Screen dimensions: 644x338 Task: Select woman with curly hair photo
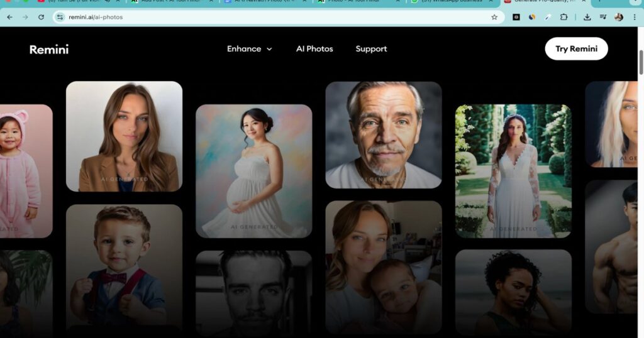pos(513,292)
